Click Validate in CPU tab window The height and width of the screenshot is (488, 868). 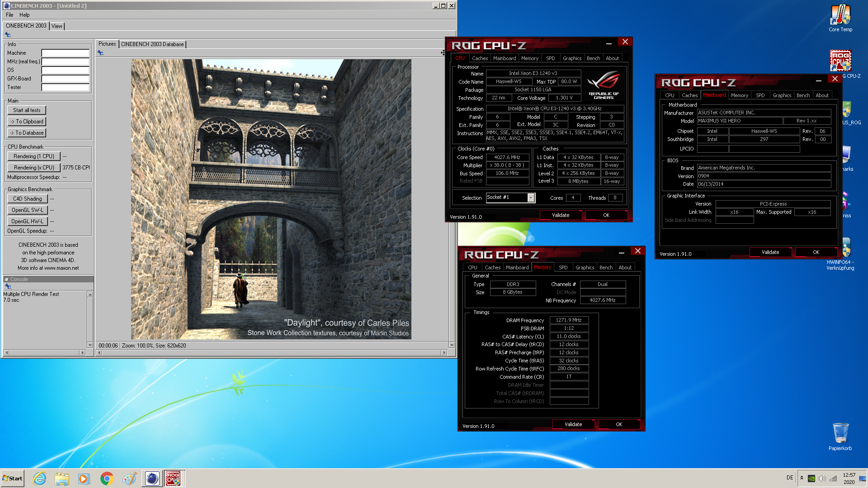tap(561, 215)
